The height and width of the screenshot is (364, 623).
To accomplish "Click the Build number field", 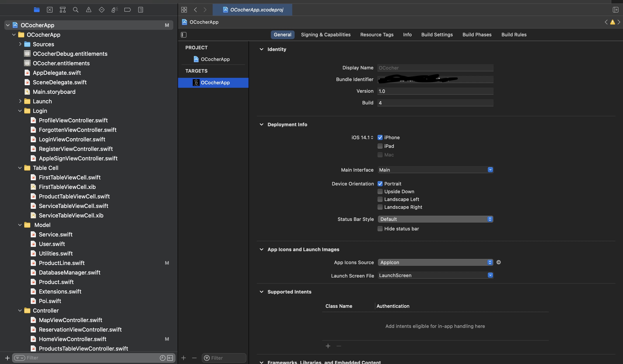I will tap(435, 103).
